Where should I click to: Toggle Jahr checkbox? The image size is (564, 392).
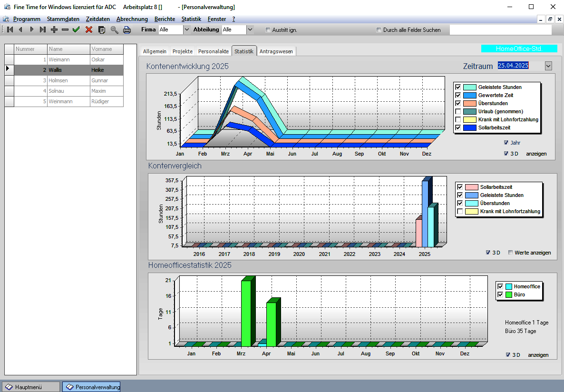(x=506, y=143)
